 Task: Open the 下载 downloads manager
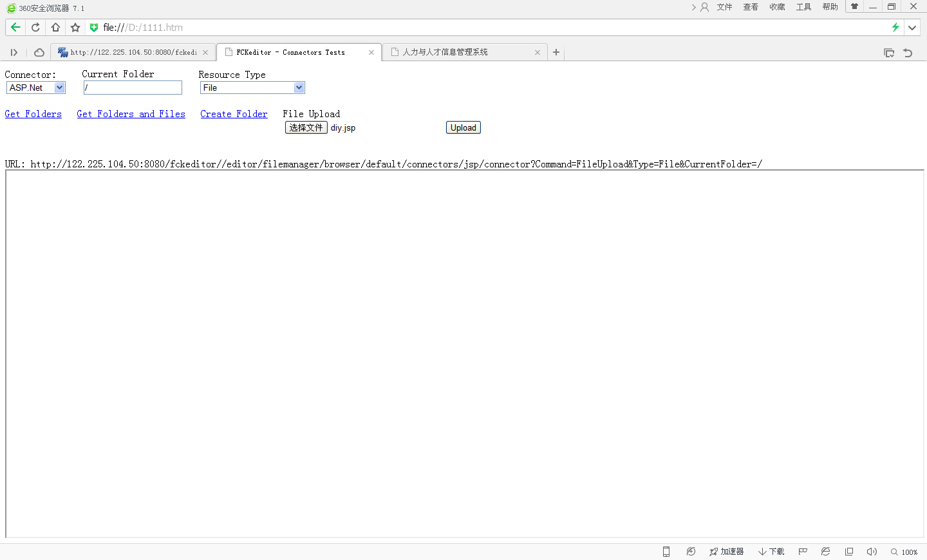coord(771,552)
